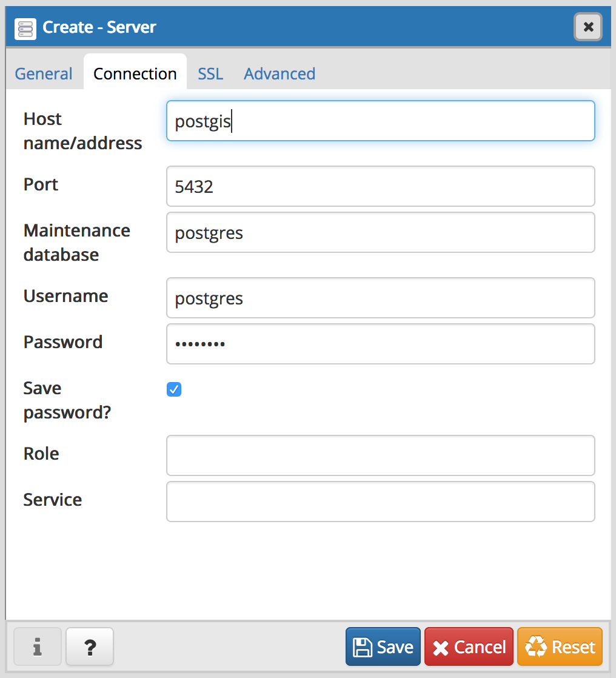
Task: Close the Create - Server dialog
Action: [x=588, y=27]
